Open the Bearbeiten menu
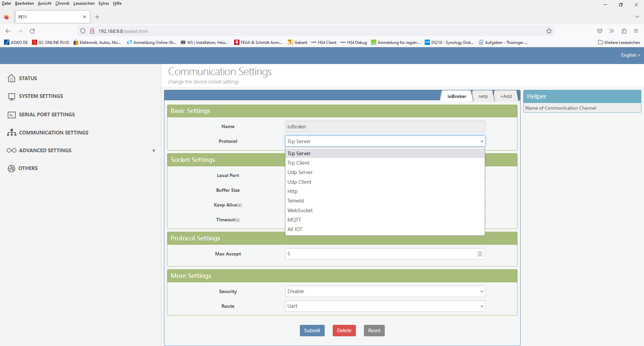 [x=24, y=3]
